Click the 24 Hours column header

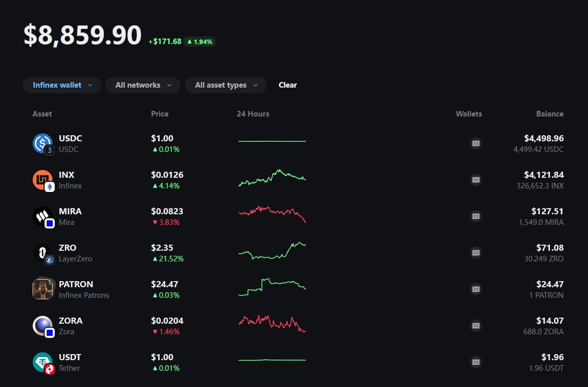pos(253,114)
